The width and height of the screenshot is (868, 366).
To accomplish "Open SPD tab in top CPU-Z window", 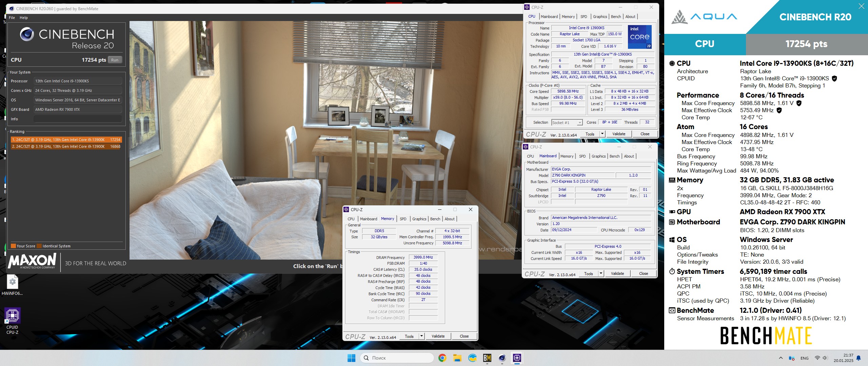I will [584, 17].
